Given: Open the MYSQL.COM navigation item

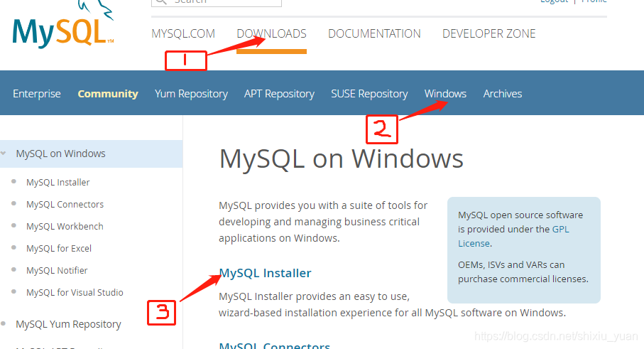Looking at the screenshot, I should [183, 33].
